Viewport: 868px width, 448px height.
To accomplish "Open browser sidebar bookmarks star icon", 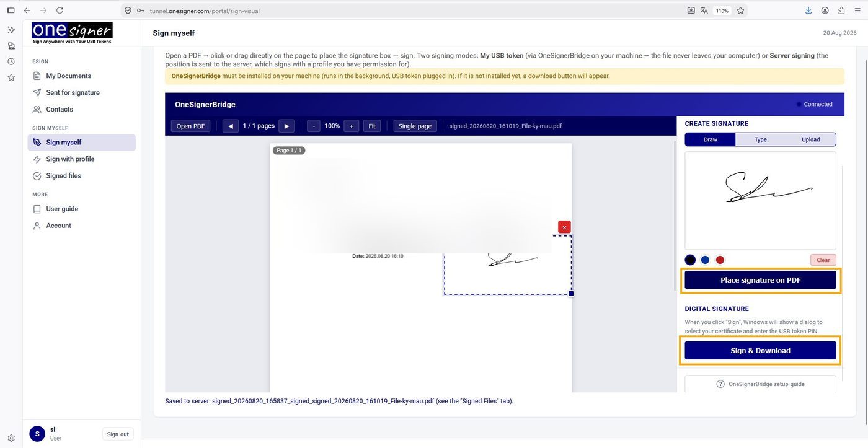I will click(11, 77).
